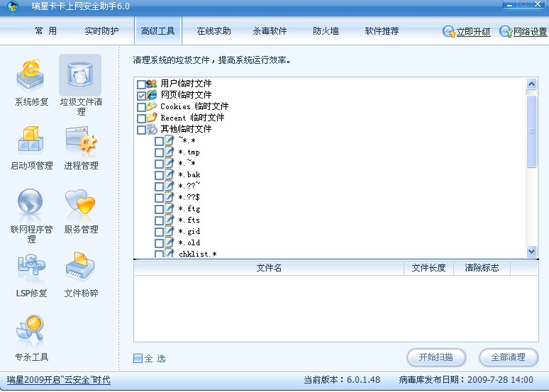Sort by the 文件名 column header
Viewport: 549px width, 392px height.
269,268
